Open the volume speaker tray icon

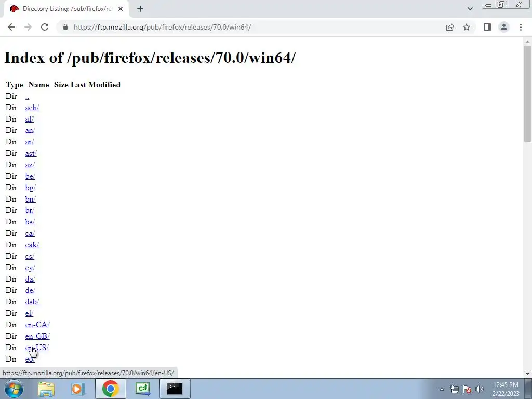pyautogui.click(x=480, y=389)
